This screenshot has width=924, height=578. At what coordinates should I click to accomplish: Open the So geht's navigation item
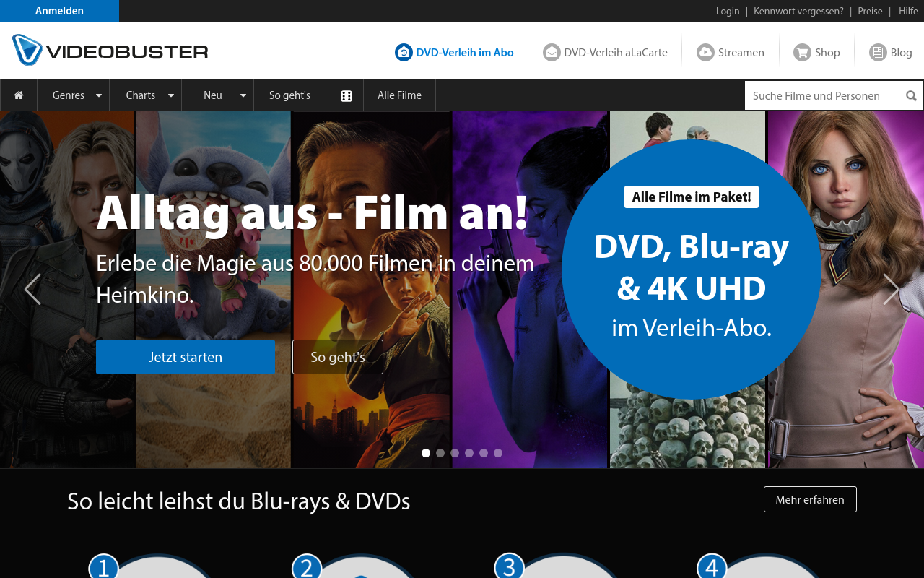pos(289,95)
